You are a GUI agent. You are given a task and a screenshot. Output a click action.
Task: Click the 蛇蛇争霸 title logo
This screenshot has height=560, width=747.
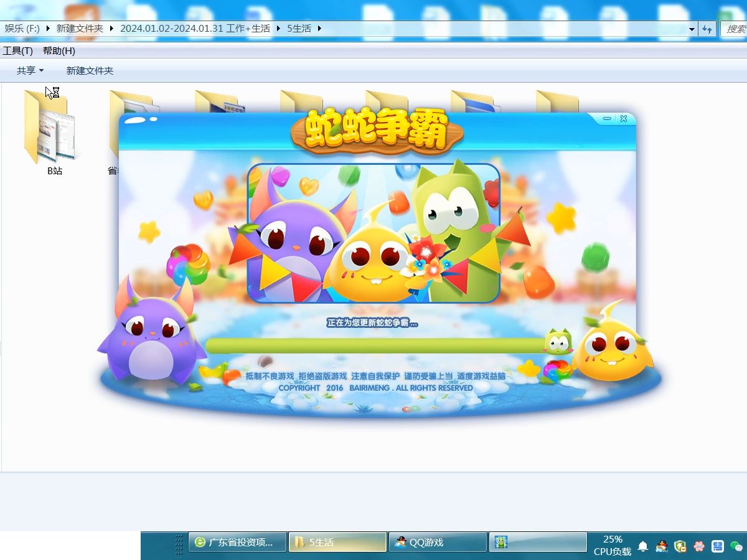pyautogui.click(x=377, y=131)
